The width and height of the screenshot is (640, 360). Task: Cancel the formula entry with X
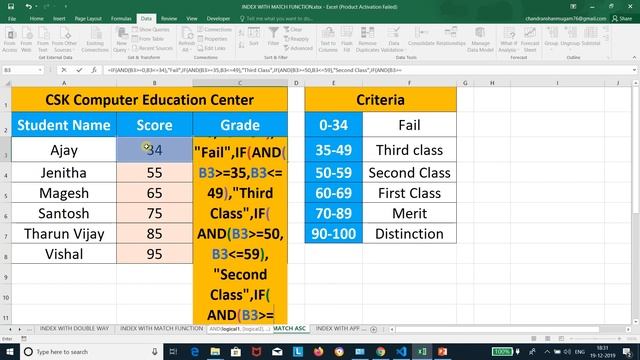[64, 70]
